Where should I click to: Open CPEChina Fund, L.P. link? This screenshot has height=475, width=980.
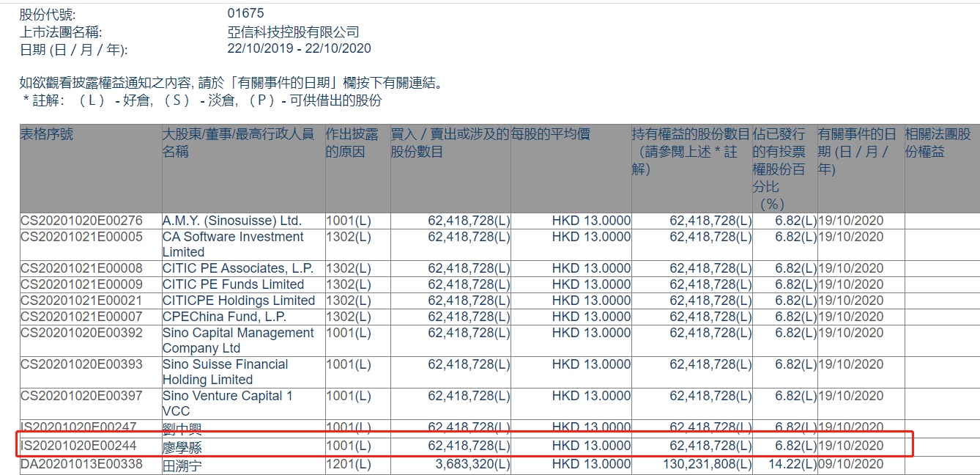point(224,317)
